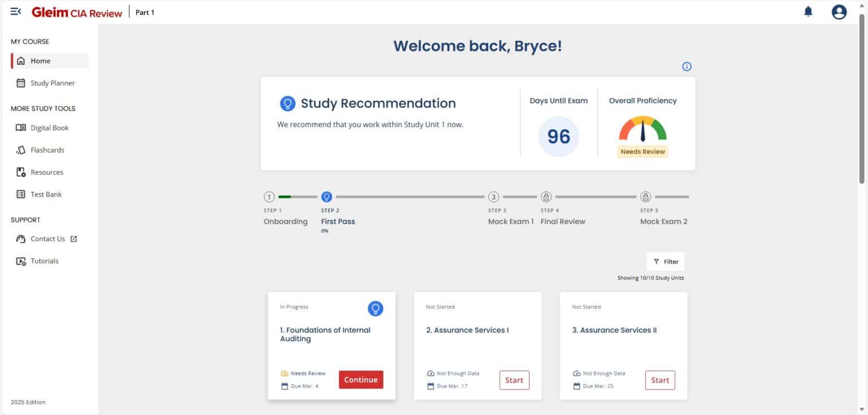Screen dimensions: 868x415
Task: Click the Onboarding progress bar
Action: [298, 197]
